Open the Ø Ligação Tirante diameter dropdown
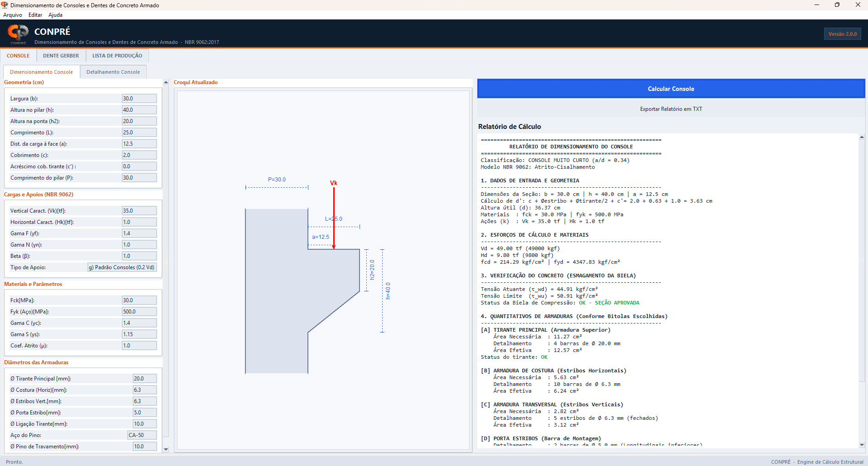The width and height of the screenshot is (868, 466). (145, 424)
